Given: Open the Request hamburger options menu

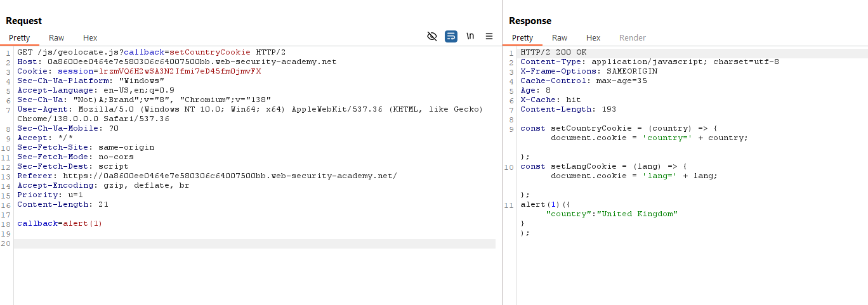Looking at the screenshot, I should [x=489, y=37].
